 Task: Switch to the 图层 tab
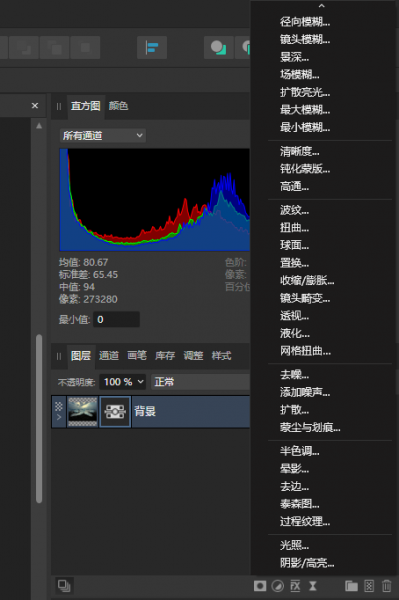click(81, 356)
